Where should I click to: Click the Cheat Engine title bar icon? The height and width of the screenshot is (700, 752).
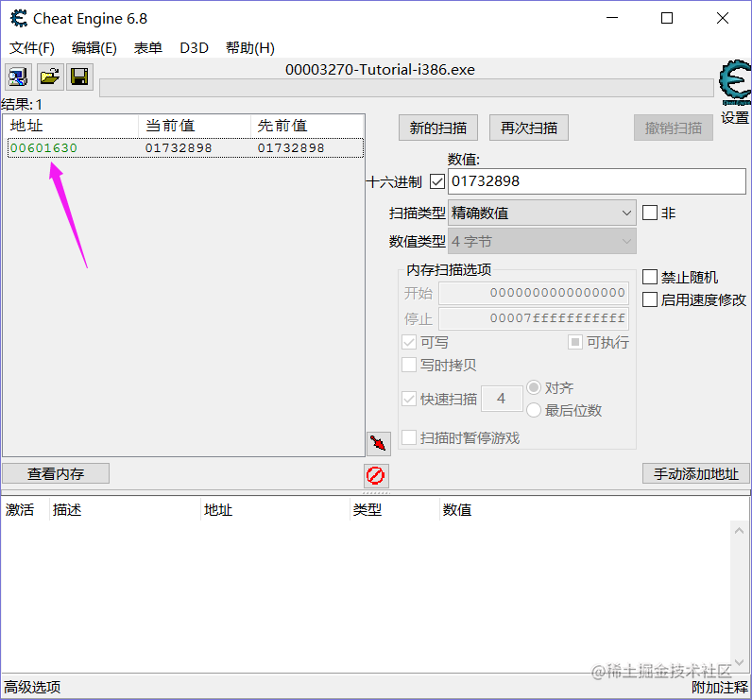point(19,18)
